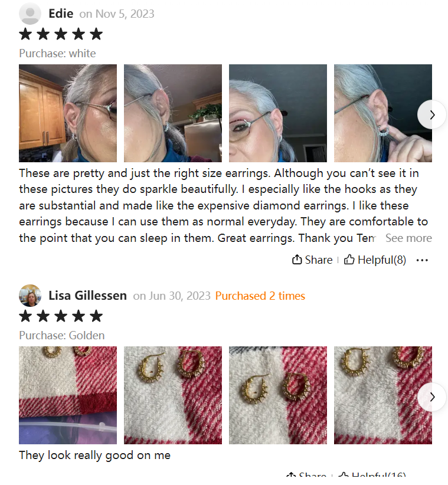
Task: View Edie's photo touching the earring
Action: [x=382, y=113]
